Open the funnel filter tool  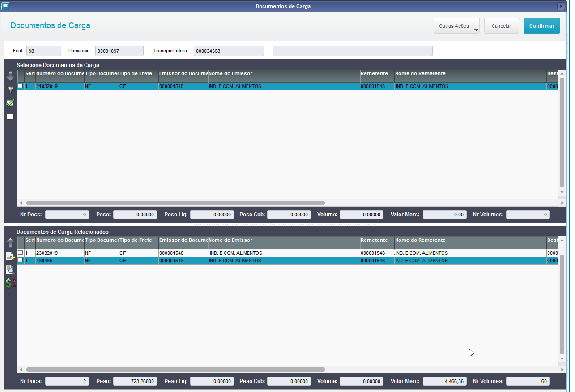pos(10,90)
